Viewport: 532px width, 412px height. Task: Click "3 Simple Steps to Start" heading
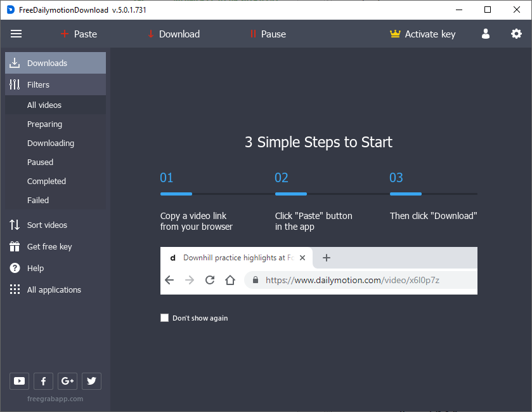click(x=318, y=142)
